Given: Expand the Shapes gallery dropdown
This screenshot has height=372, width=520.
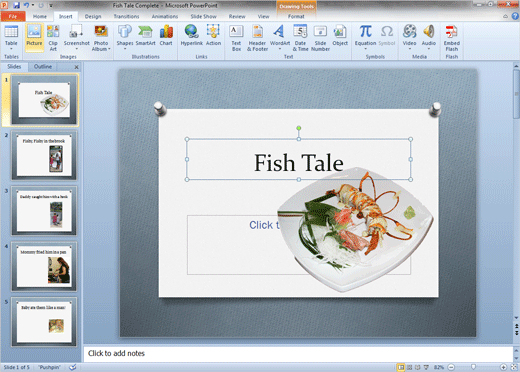Looking at the screenshot, I should [125, 49].
